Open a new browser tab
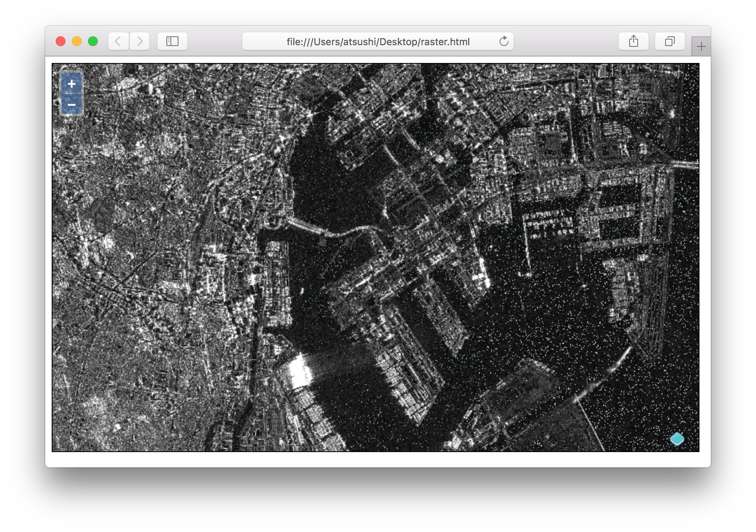Screen dimensions: 756x532 701,47
